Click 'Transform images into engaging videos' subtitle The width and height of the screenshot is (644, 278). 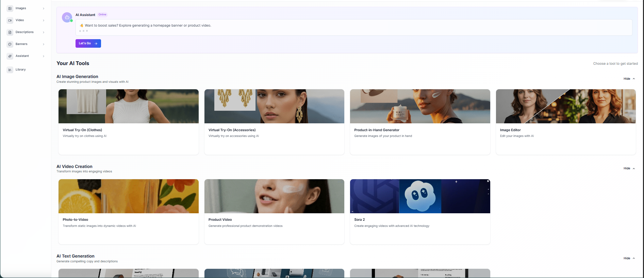84,171
